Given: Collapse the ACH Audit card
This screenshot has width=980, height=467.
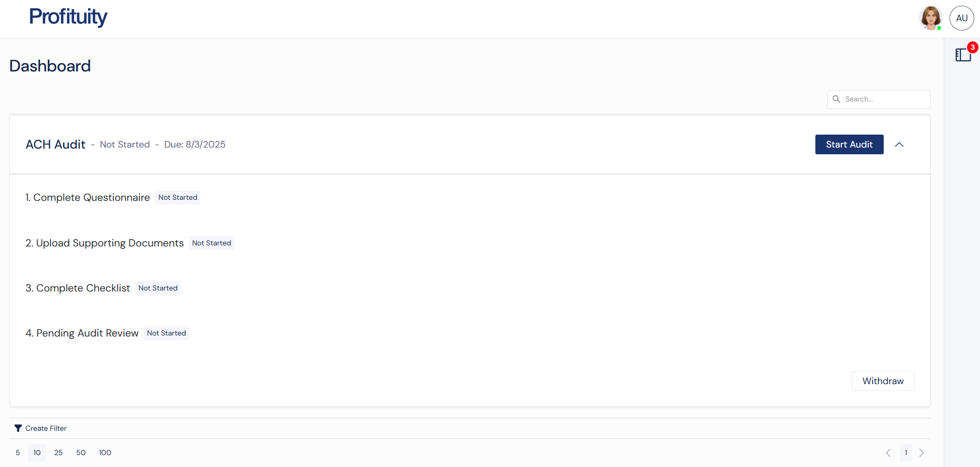Looking at the screenshot, I should tap(900, 144).
